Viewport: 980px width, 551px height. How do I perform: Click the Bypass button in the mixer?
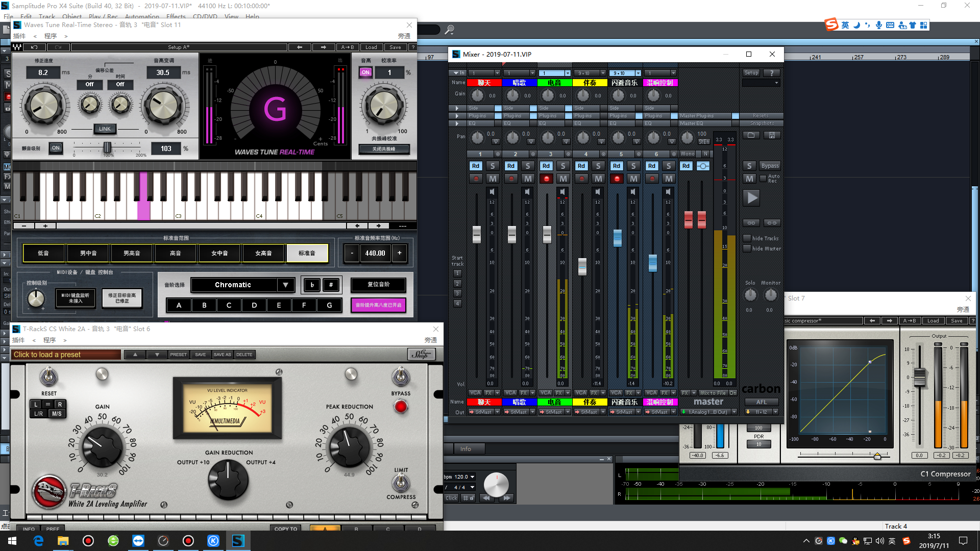click(770, 166)
